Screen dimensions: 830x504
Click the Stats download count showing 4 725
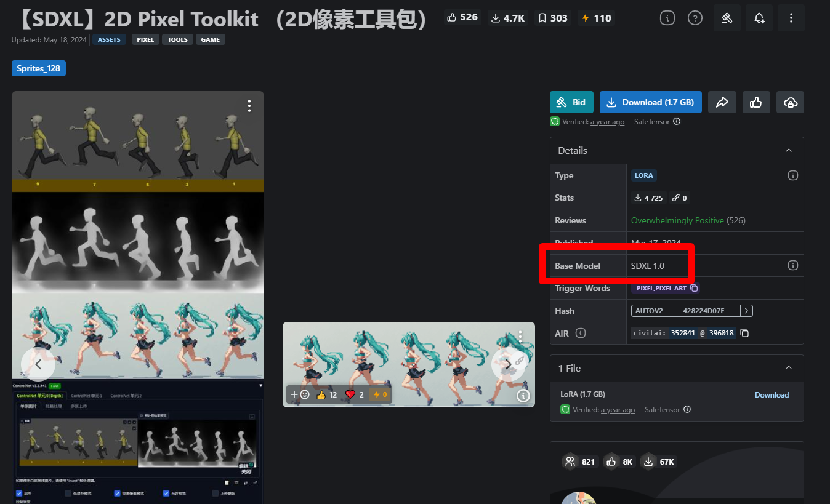pyautogui.click(x=649, y=198)
